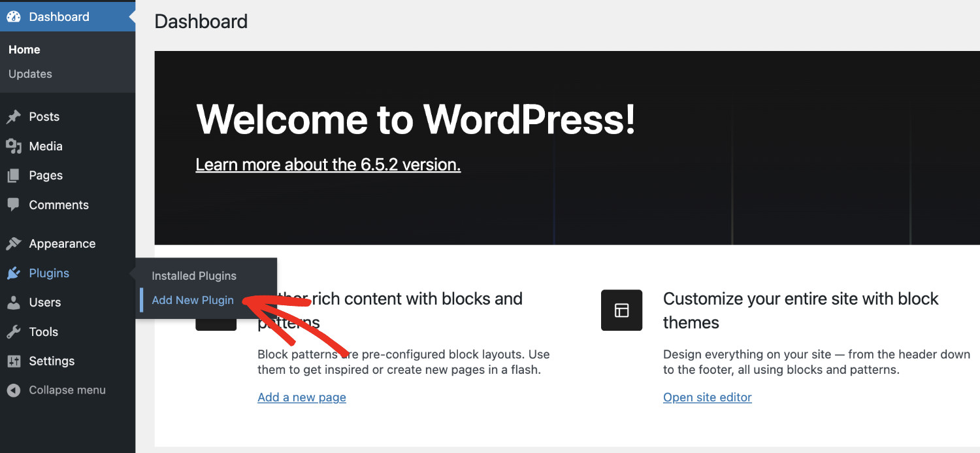Go to Updates in the sidebar
980x453 pixels.
click(x=29, y=74)
